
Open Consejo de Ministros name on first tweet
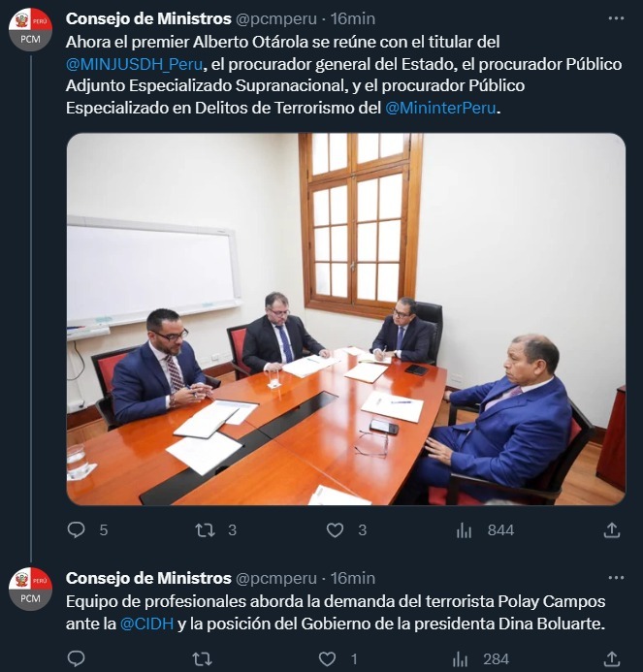click(148, 18)
